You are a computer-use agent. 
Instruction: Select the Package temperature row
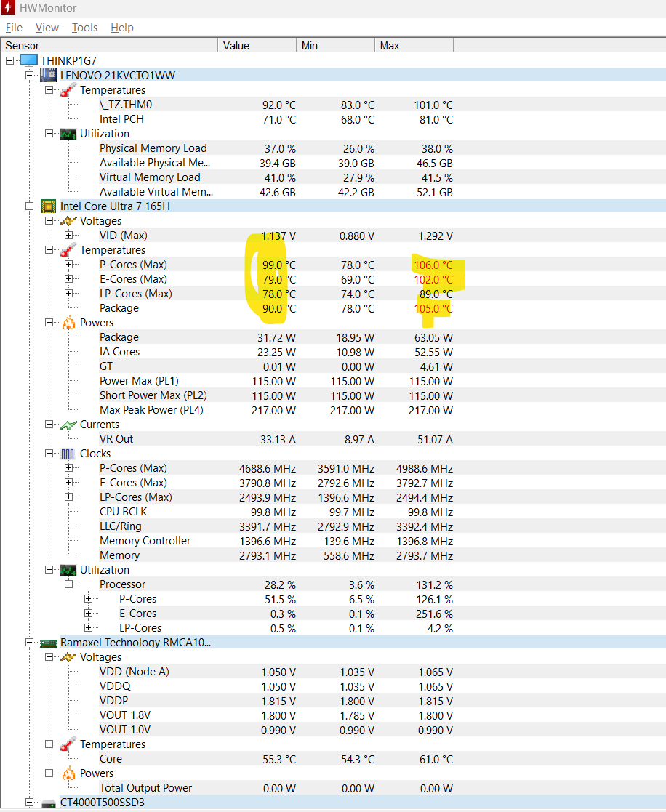pos(119,308)
